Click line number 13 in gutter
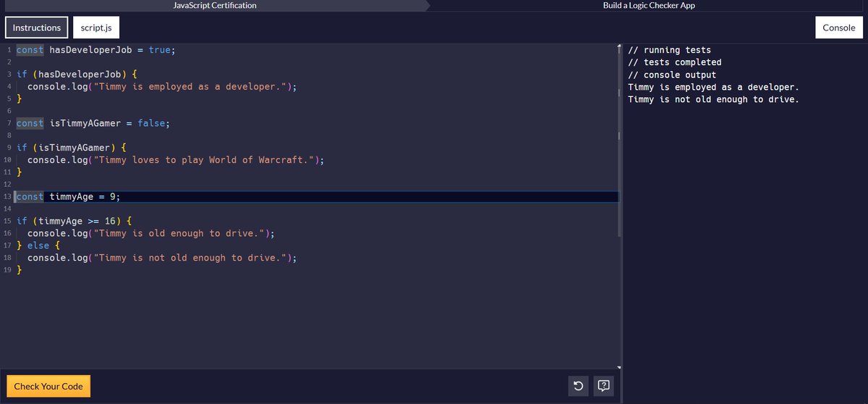Image resolution: width=868 pixels, height=404 pixels. 7,197
